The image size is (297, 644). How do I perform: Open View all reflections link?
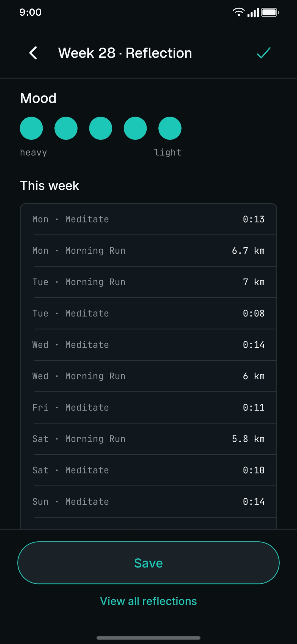pos(148,601)
